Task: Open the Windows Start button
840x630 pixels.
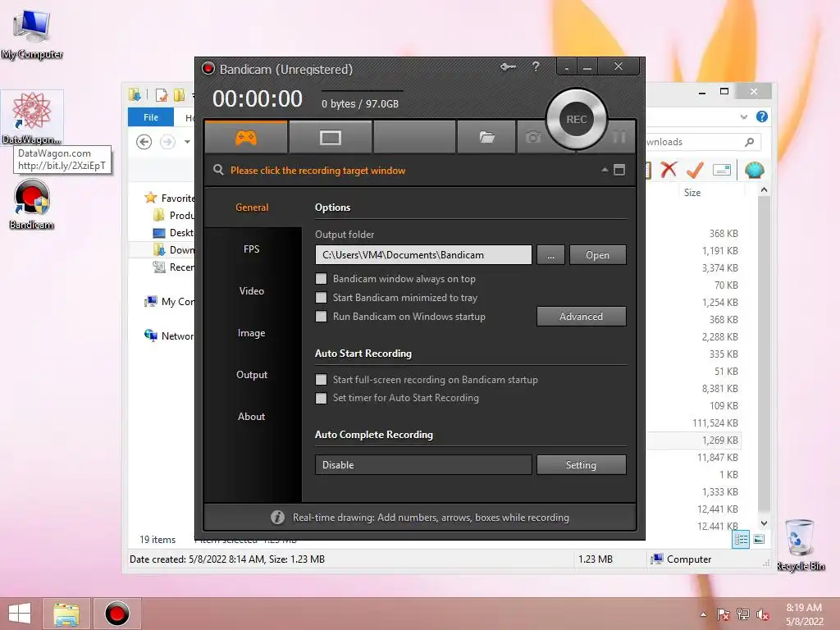Action: point(20,614)
